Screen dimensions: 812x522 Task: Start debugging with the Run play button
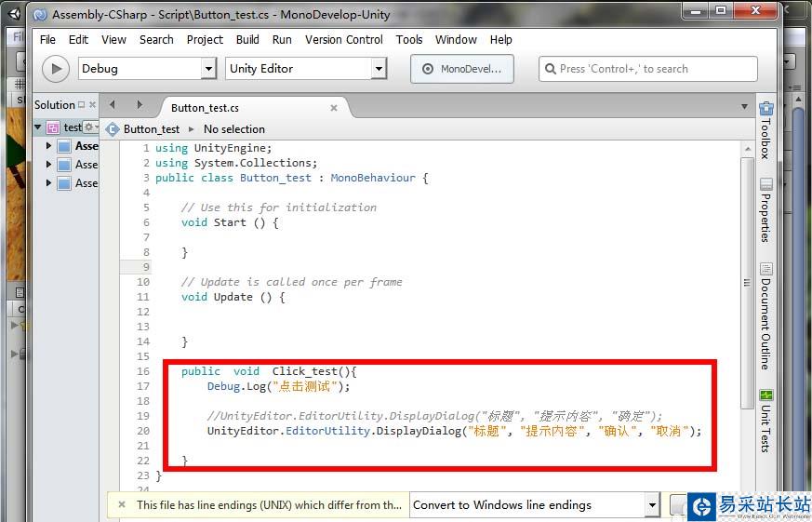[56, 69]
